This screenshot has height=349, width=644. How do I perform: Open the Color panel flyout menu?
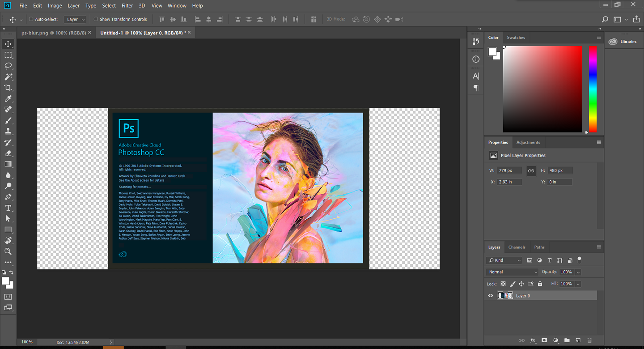[x=599, y=38]
